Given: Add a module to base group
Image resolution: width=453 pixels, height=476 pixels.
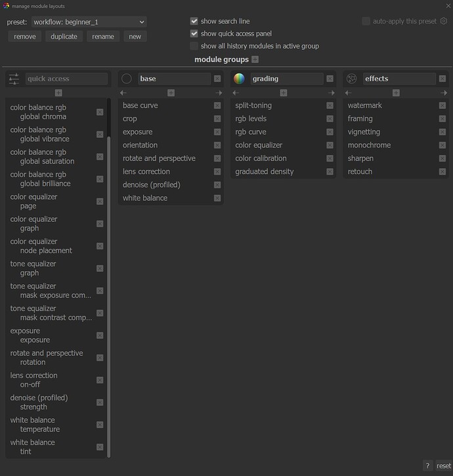Looking at the screenshot, I should (171, 93).
